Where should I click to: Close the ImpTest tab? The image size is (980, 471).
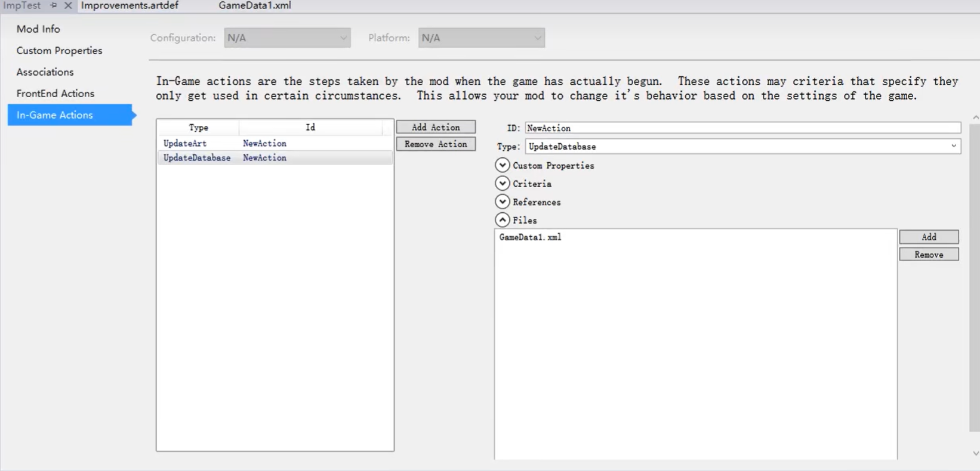[x=68, y=5]
